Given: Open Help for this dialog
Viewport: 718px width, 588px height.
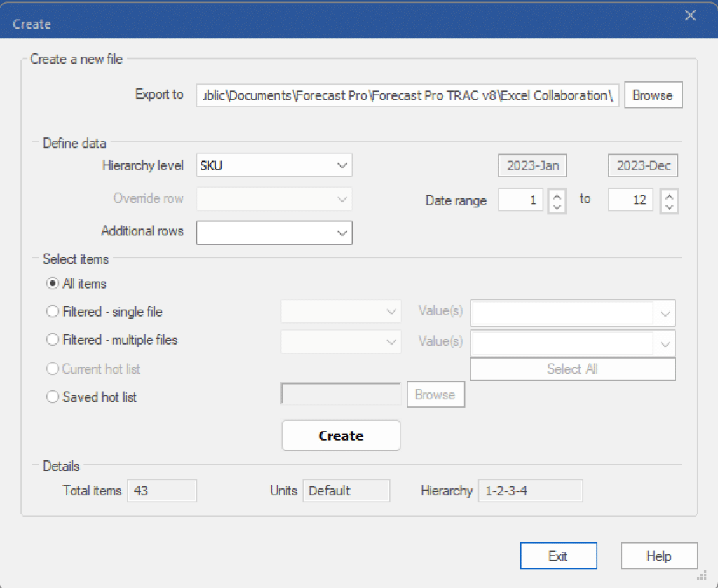Looking at the screenshot, I should 658,556.
